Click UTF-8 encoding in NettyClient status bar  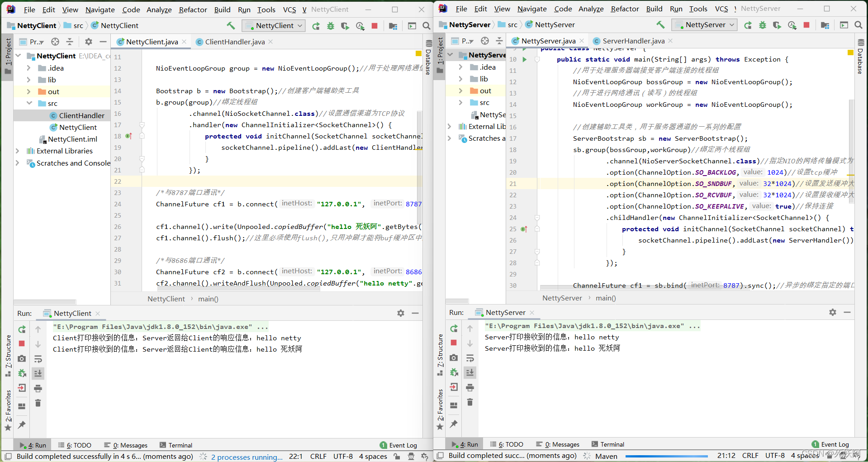point(343,456)
